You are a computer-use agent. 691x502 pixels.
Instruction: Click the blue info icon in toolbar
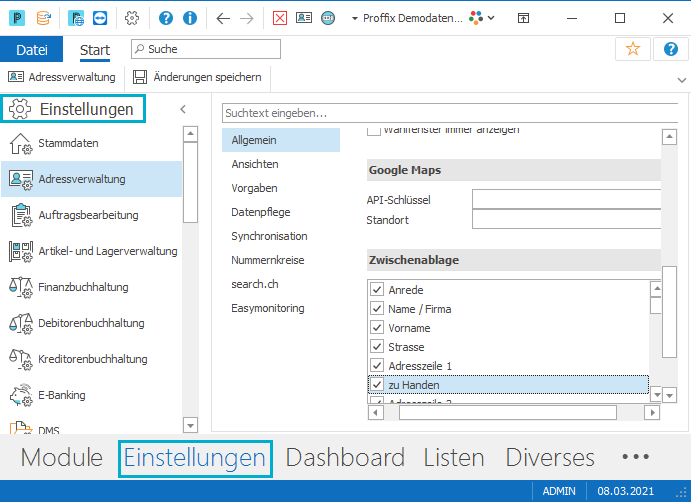pos(190,18)
